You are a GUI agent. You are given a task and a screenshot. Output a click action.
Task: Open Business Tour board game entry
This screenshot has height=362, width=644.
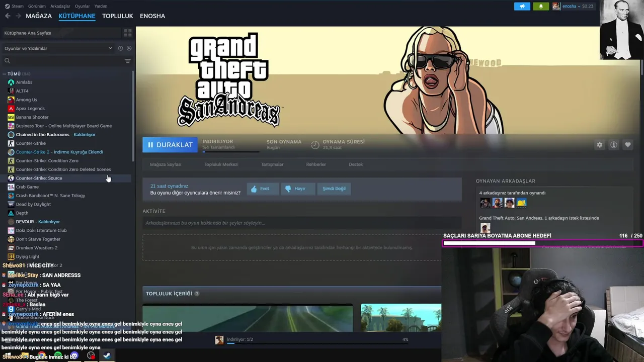coord(63,126)
